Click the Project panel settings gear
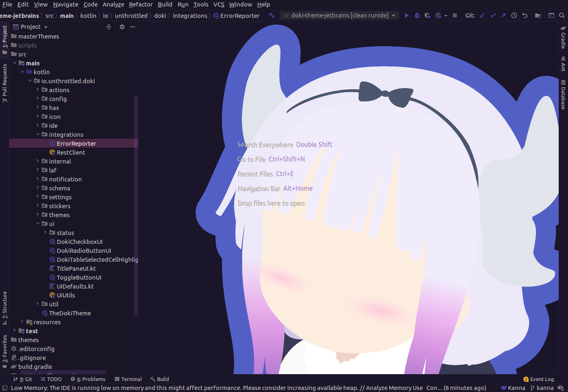The width and height of the screenshot is (568, 392). [122, 26]
